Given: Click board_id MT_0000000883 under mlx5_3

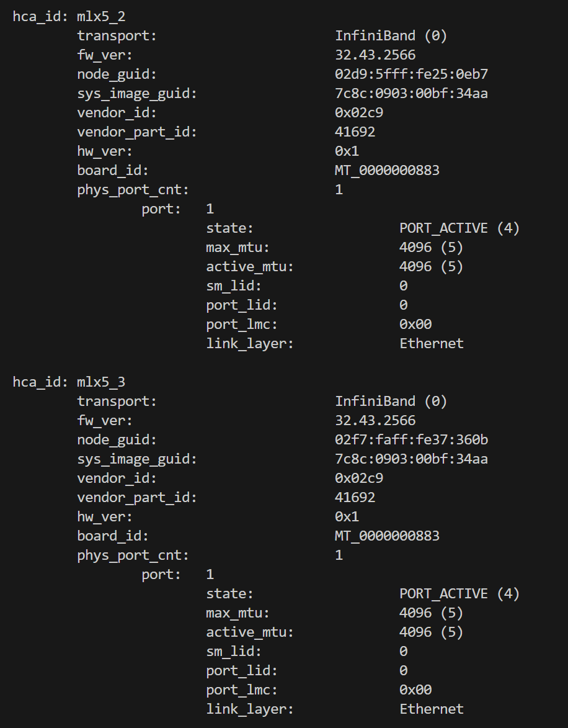Looking at the screenshot, I should click(387, 536).
